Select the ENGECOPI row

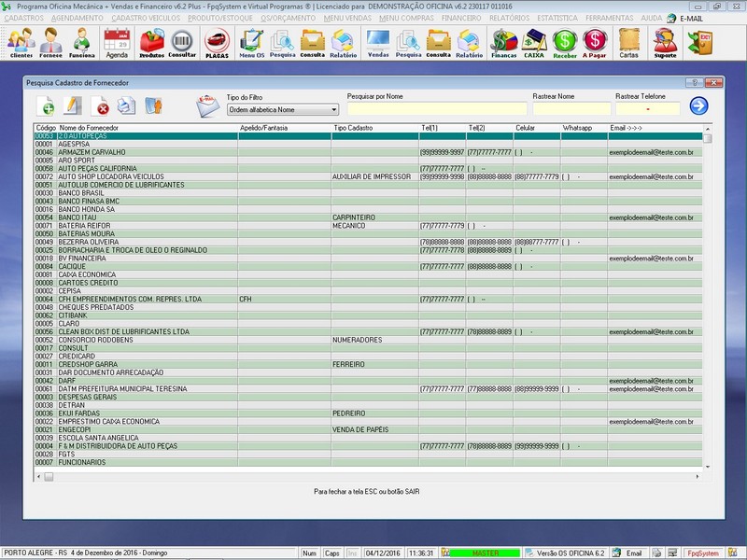(368, 430)
